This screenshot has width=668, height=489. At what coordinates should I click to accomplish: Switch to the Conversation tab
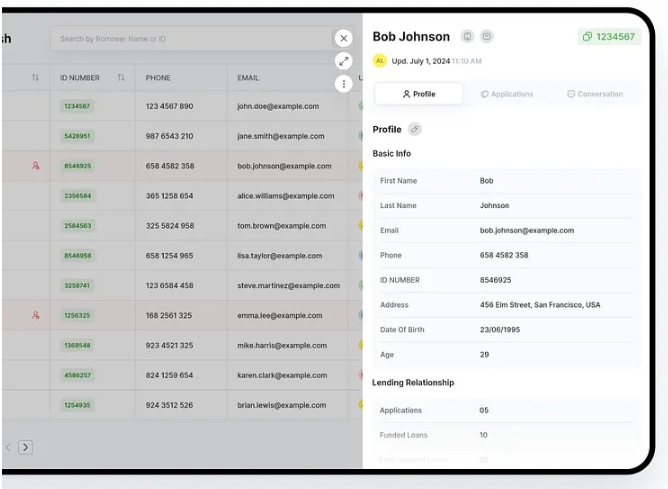[595, 94]
